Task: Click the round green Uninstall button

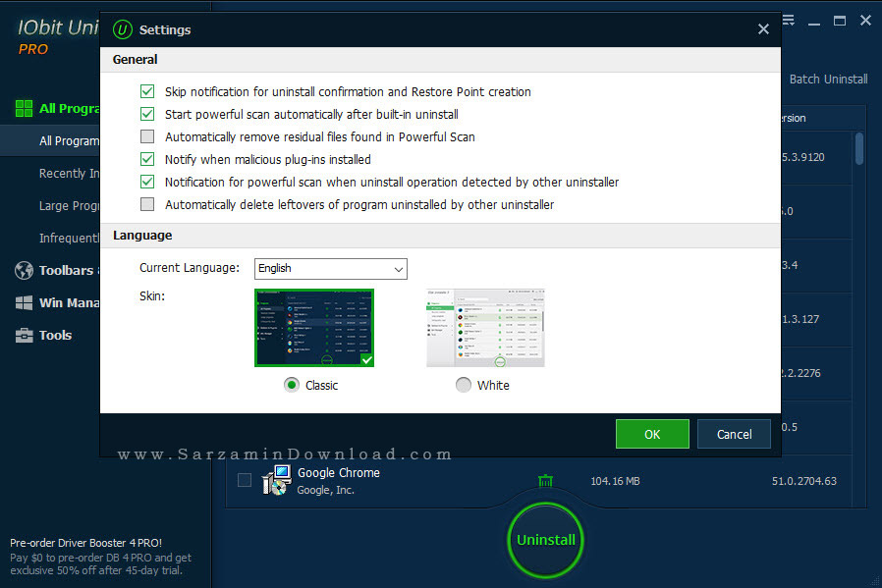Action: click(546, 540)
